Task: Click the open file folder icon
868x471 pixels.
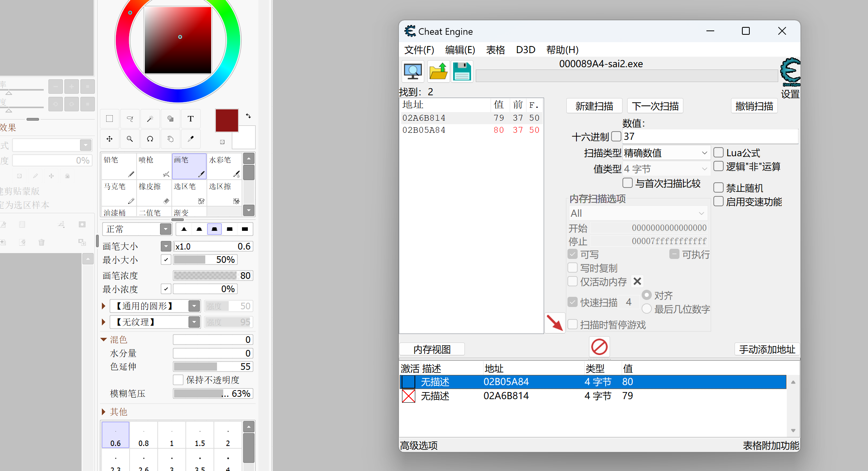Action: (438, 71)
